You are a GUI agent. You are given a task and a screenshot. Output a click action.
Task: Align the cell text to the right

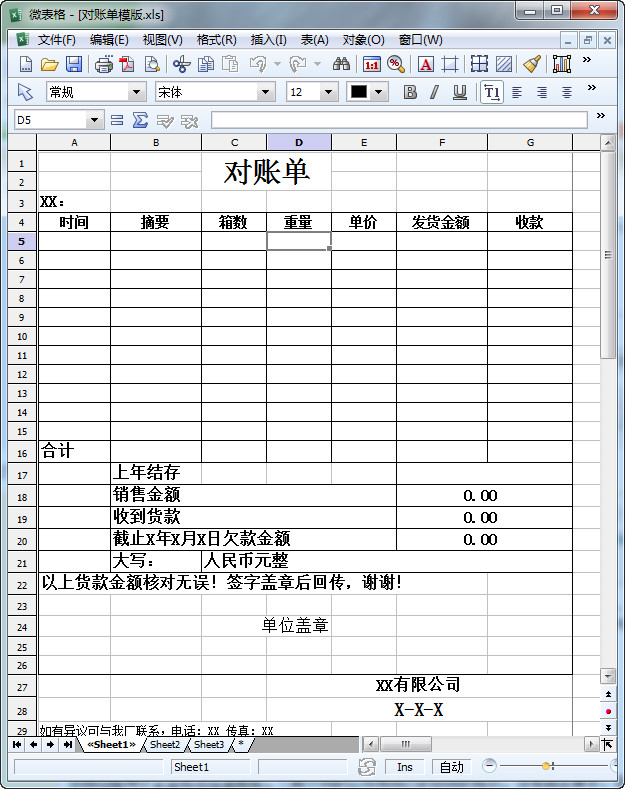[x=542, y=92]
